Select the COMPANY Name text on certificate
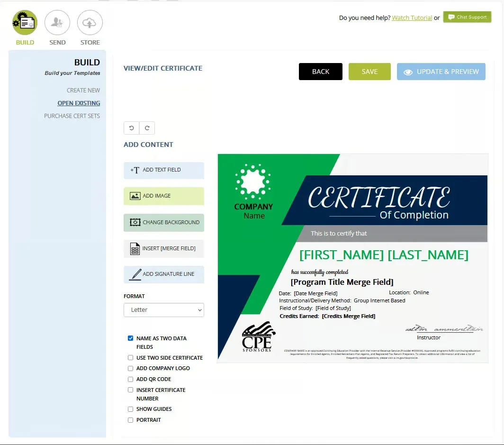This screenshot has height=445, width=504. point(253,211)
